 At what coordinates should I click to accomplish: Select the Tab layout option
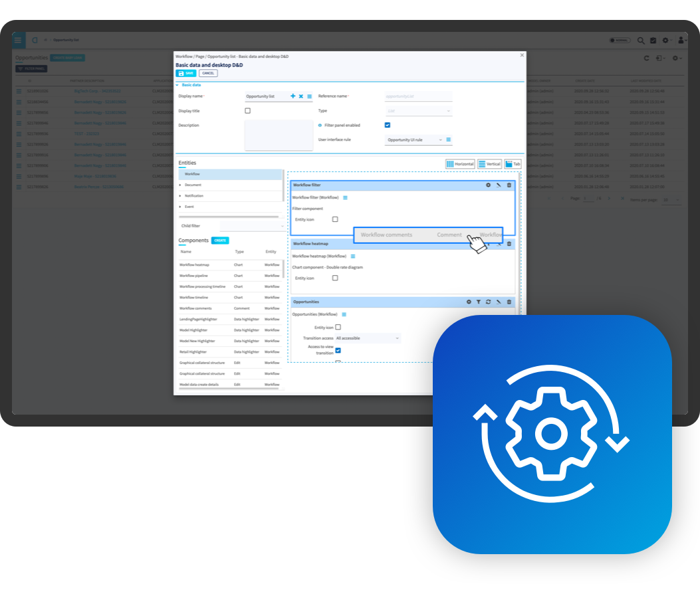coord(513,163)
